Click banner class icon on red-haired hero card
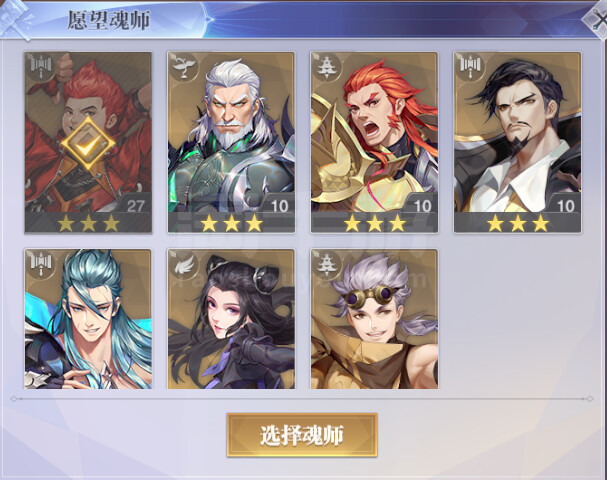Image resolution: width=607 pixels, height=480 pixels. [41, 67]
